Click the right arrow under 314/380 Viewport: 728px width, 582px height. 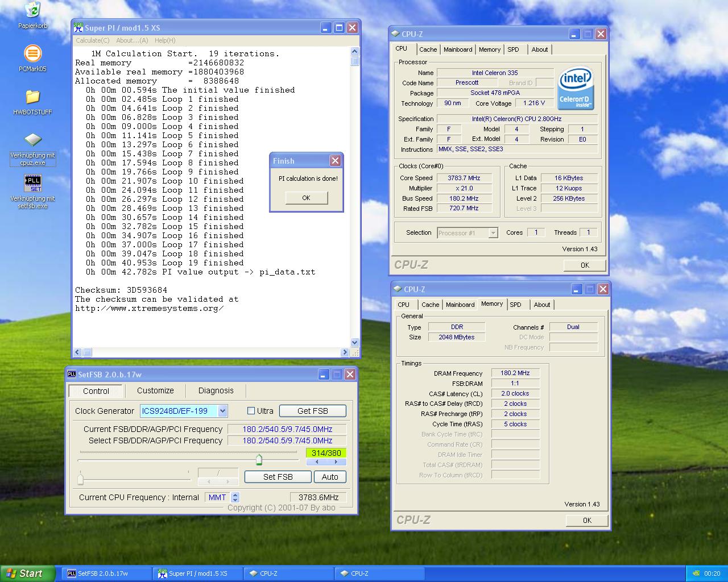[336, 462]
